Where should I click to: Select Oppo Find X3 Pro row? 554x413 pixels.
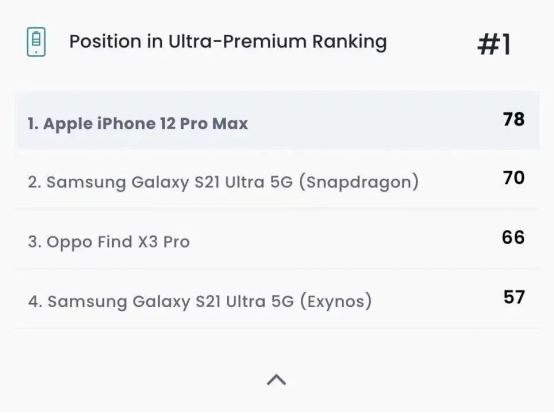click(x=277, y=239)
